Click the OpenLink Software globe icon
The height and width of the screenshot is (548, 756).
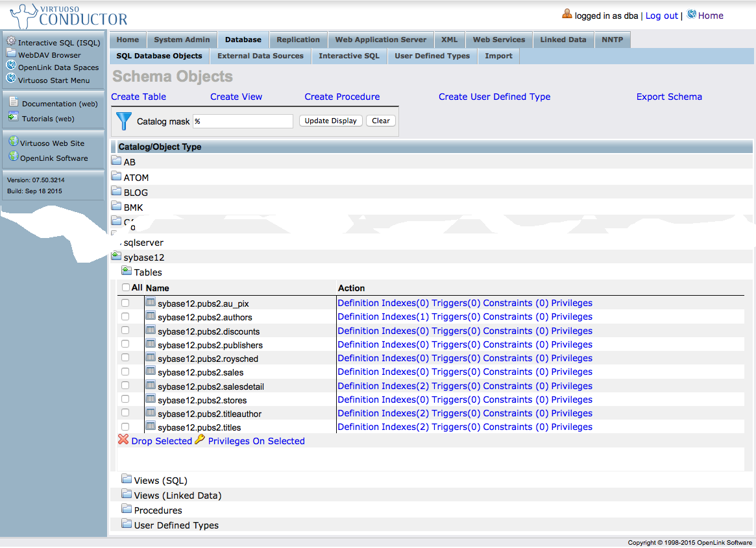14,156
